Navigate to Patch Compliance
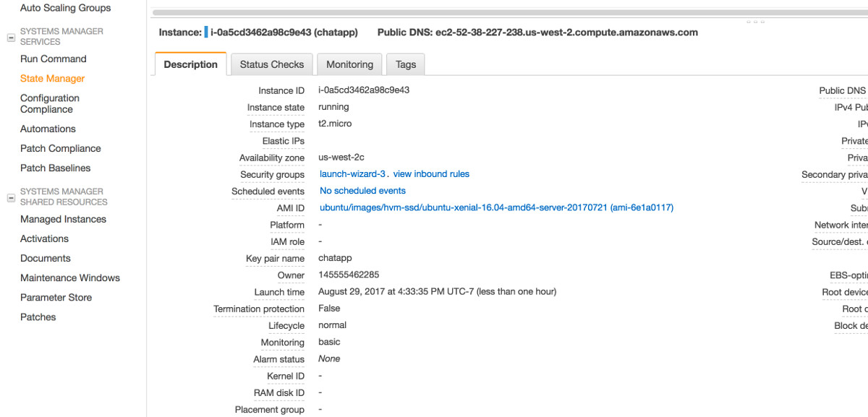Image resolution: width=868 pixels, height=417 pixels. click(60, 148)
